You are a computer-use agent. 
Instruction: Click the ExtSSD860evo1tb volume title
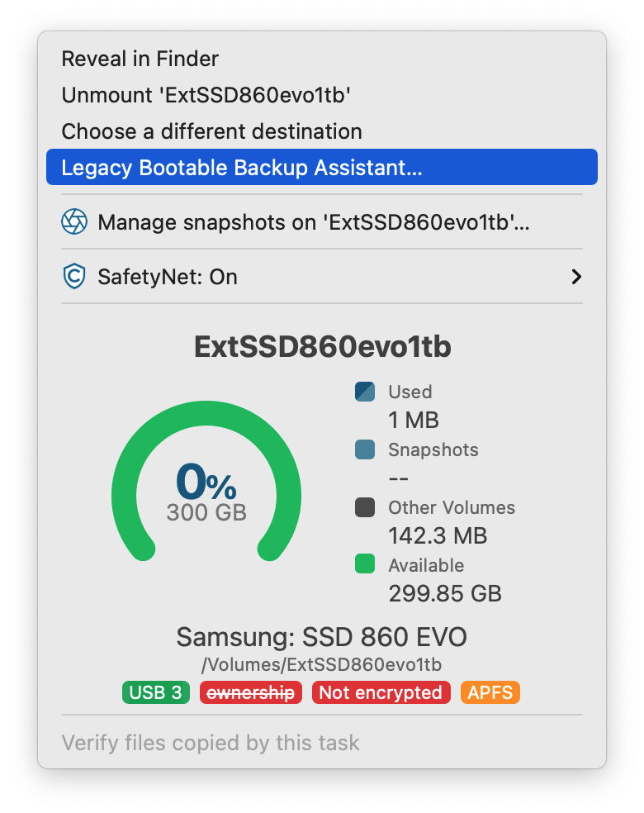322,346
